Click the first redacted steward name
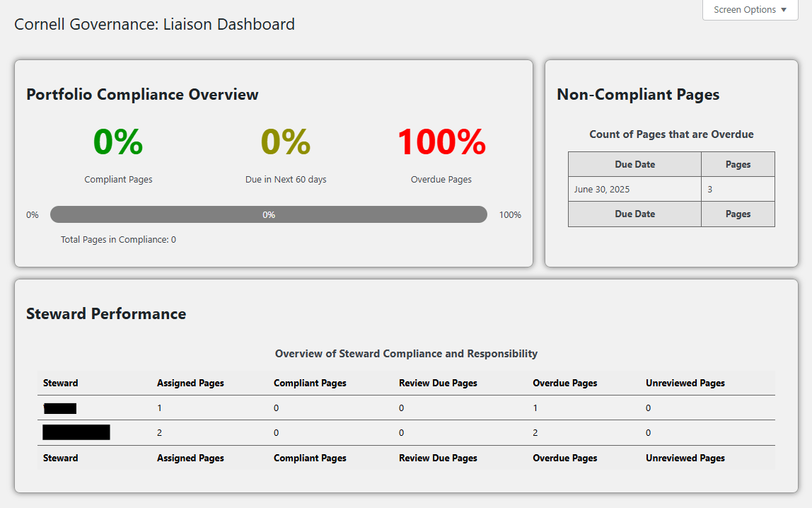The image size is (812, 508). click(60, 408)
